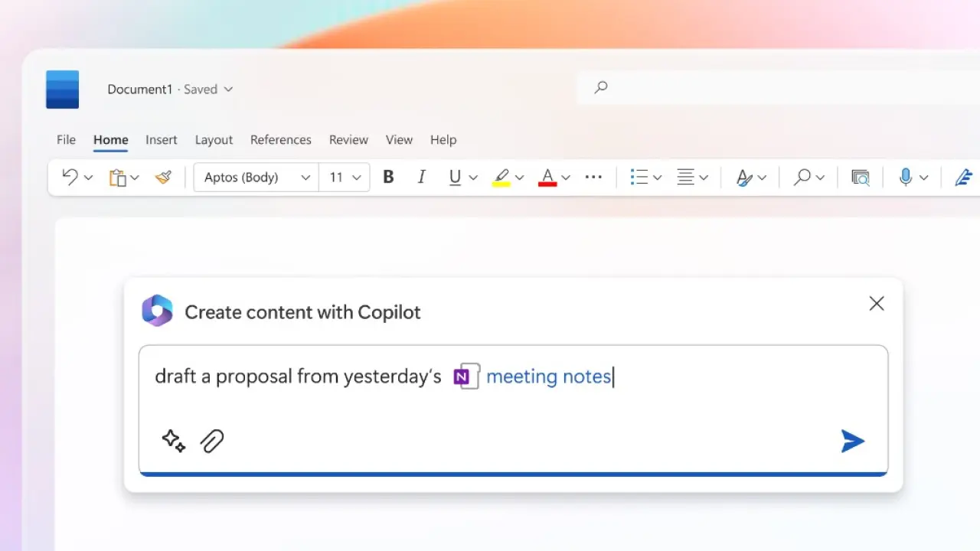Screen dimensions: 980x551
Task: Open the Editor pen icon
Action: coord(963,178)
